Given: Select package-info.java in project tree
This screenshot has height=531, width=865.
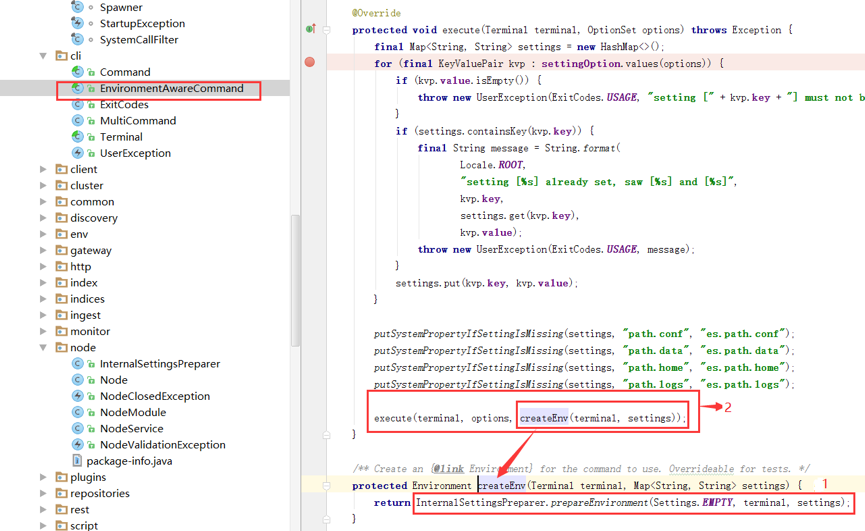Looking at the screenshot, I should [x=129, y=460].
